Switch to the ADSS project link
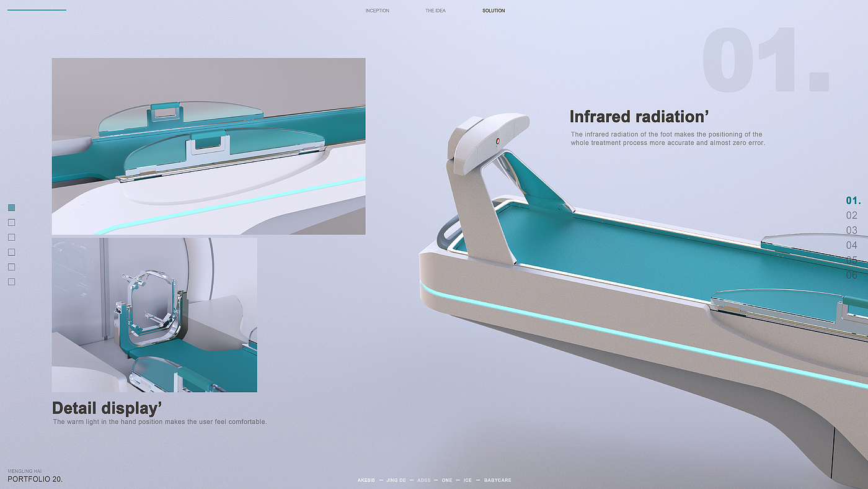The height and width of the screenshot is (489, 868). click(424, 480)
